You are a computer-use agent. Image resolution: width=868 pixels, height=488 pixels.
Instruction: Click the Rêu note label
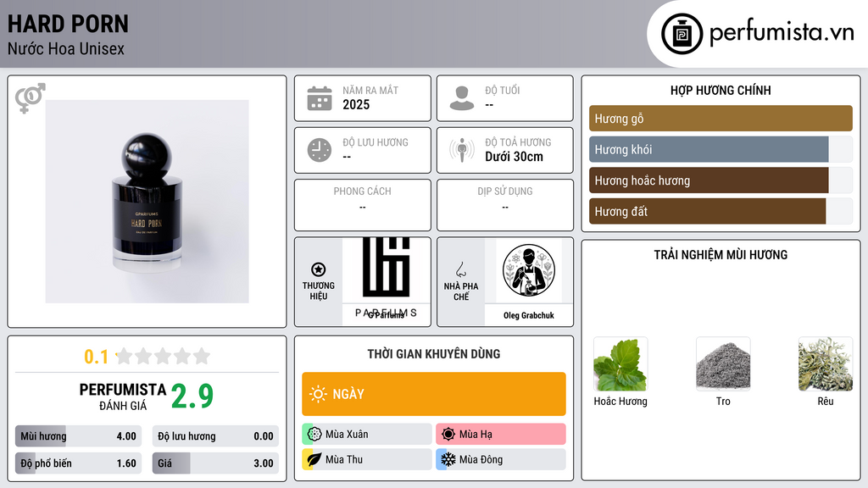(826, 401)
